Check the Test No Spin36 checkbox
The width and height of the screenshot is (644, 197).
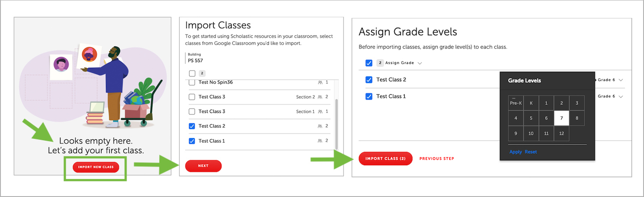tap(192, 83)
